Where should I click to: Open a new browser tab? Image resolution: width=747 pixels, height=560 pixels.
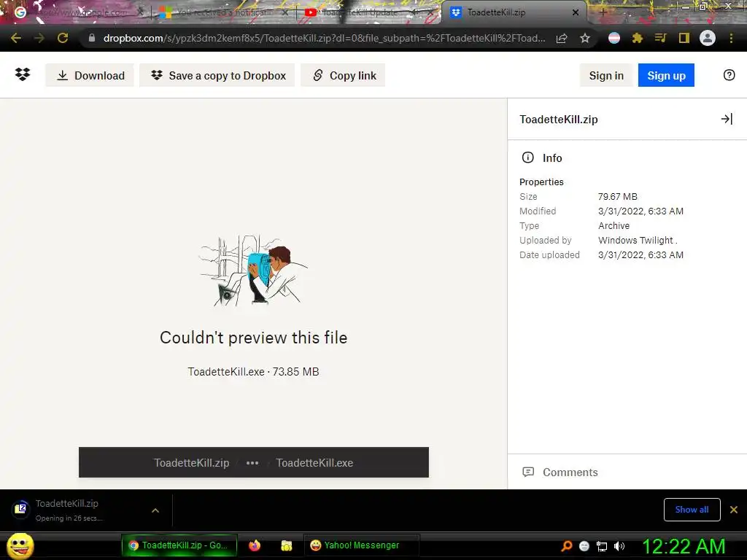[603, 12]
